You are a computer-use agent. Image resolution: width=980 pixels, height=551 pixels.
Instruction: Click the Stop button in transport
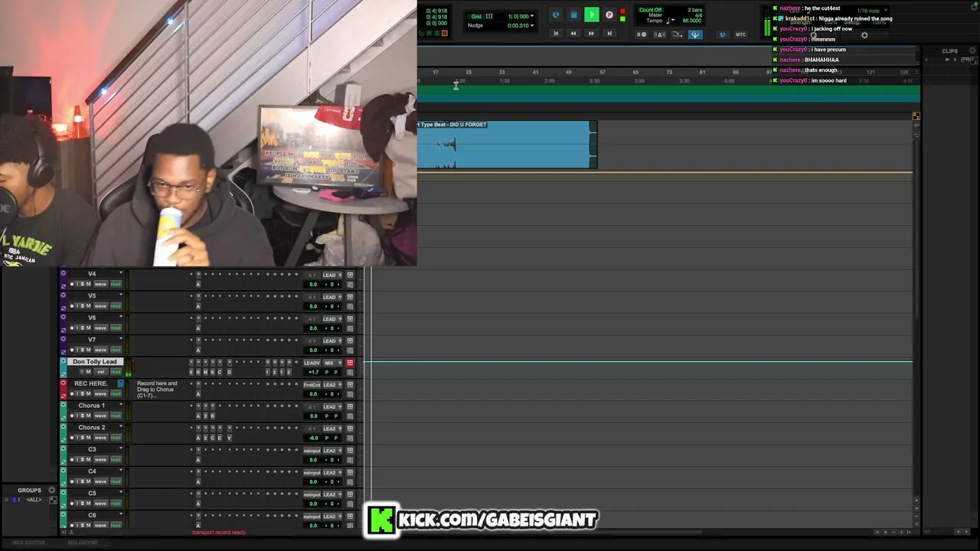573,15
